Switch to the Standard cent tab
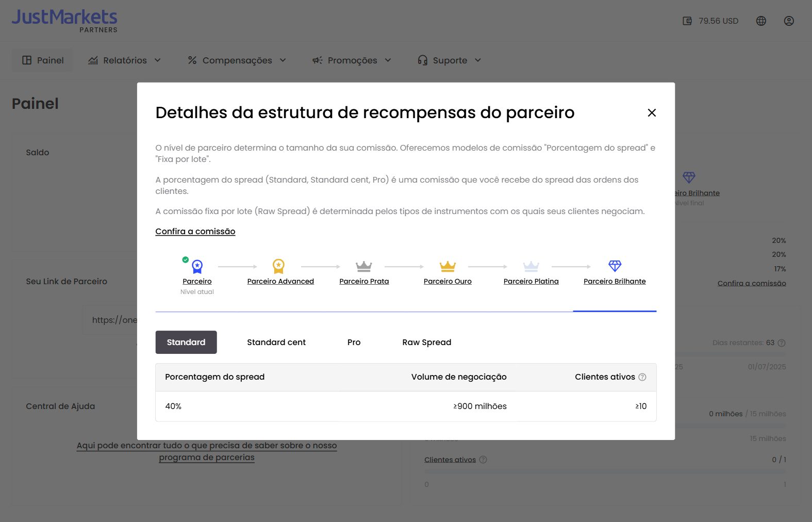The height and width of the screenshot is (522, 812). pos(276,342)
